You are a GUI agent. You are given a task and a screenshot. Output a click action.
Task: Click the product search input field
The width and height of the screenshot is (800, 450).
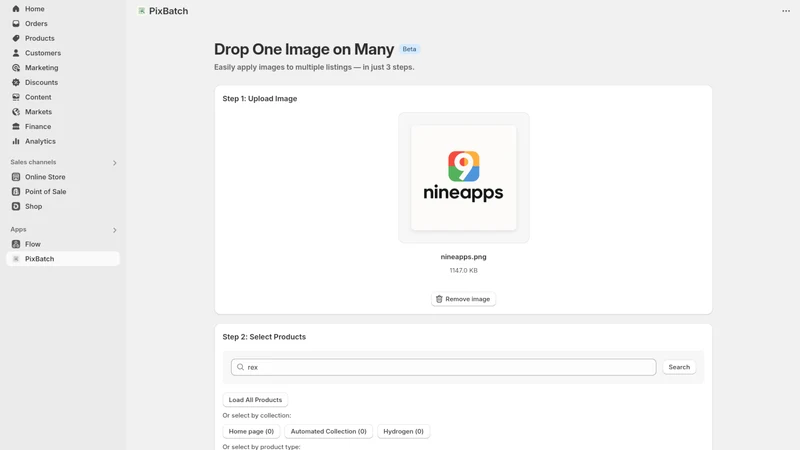tap(443, 367)
